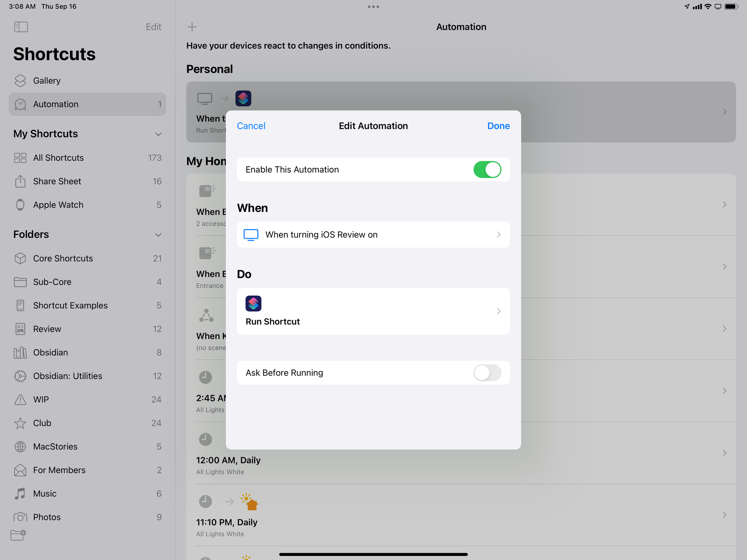Open the Run Shortcut action chevron
The image size is (747, 560).
coord(499,311)
